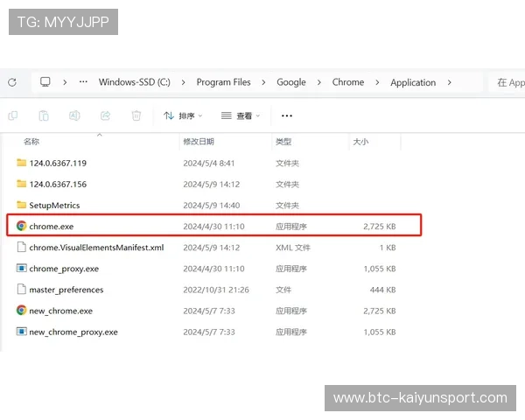
Task: Sort by 大小 column header
Action: [360, 142]
